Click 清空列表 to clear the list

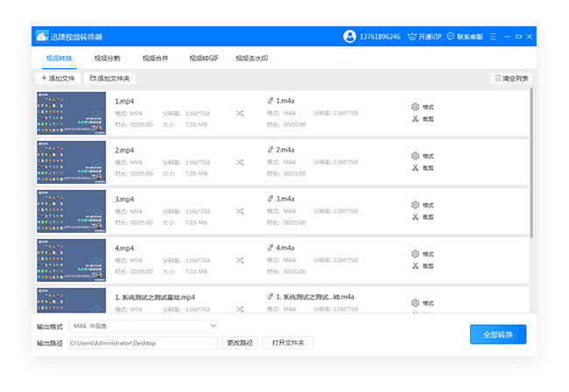coord(511,79)
